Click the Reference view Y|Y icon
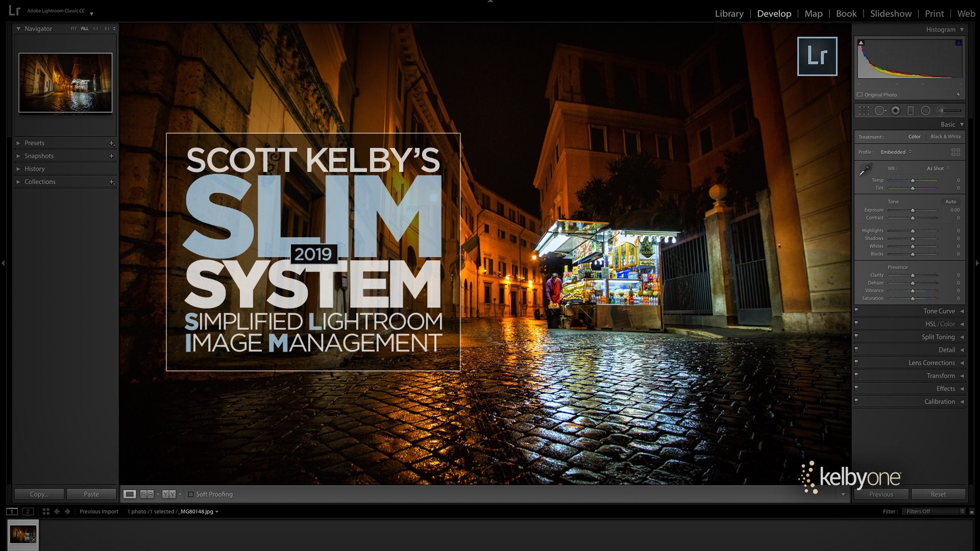This screenshot has width=980, height=551. point(169,494)
